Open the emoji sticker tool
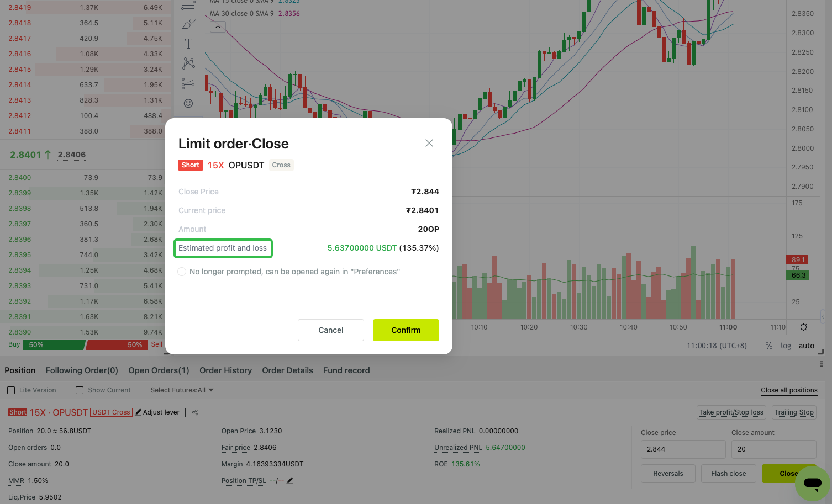The height and width of the screenshot is (504, 832). point(188,103)
